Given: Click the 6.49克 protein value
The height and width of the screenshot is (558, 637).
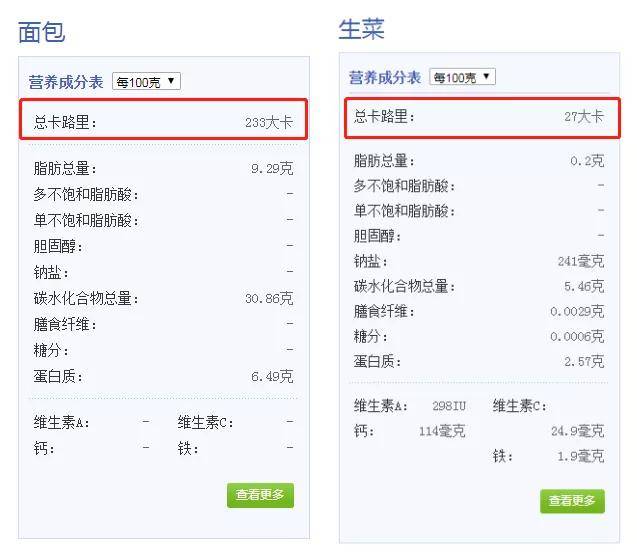Looking at the screenshot, I should coord(272,376).
